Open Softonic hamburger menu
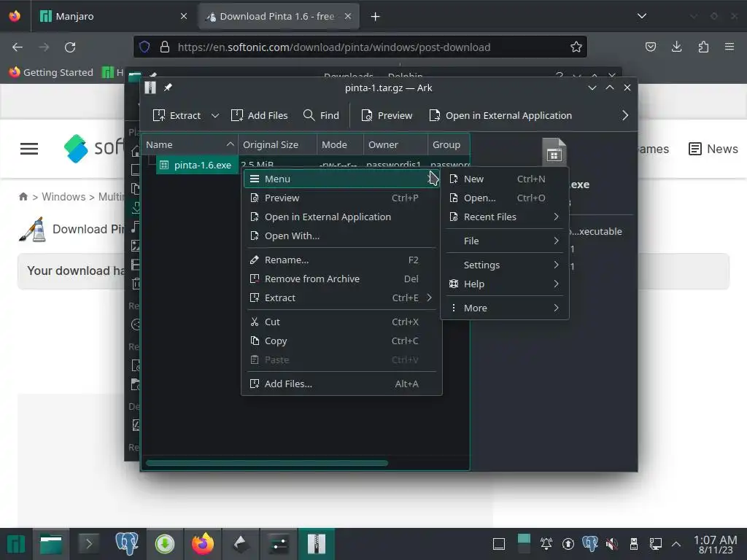 [x=29, y=149]
